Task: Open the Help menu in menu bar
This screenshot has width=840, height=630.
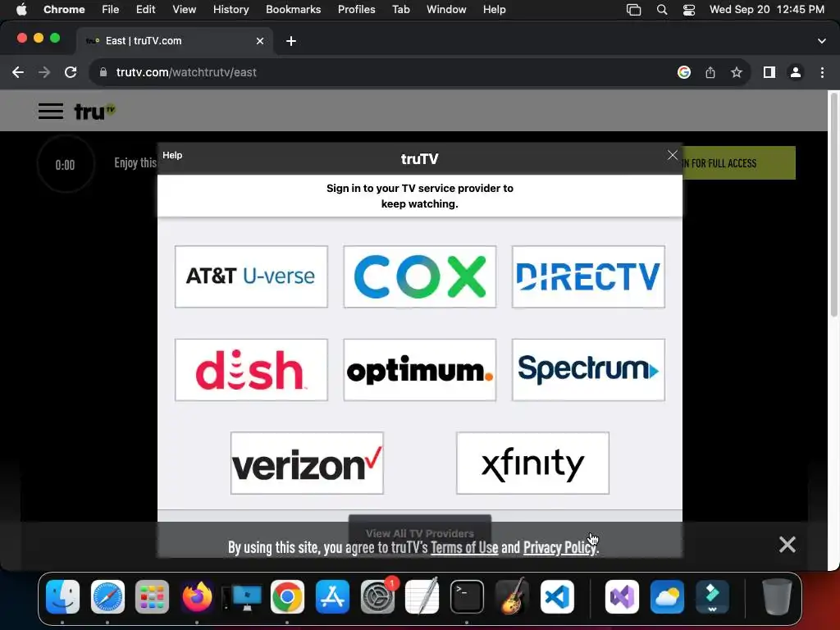Action: pos(494,9)
